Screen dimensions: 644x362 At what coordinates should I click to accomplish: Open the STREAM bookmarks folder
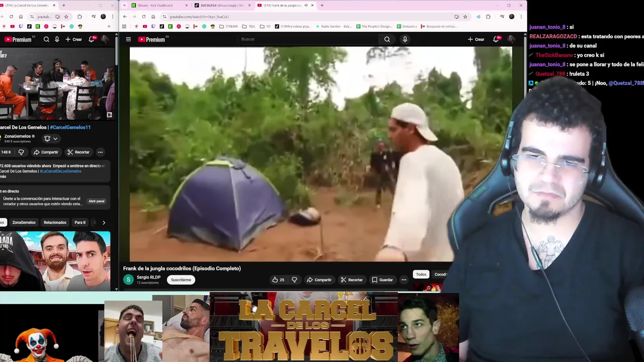[x=229, y=26]
